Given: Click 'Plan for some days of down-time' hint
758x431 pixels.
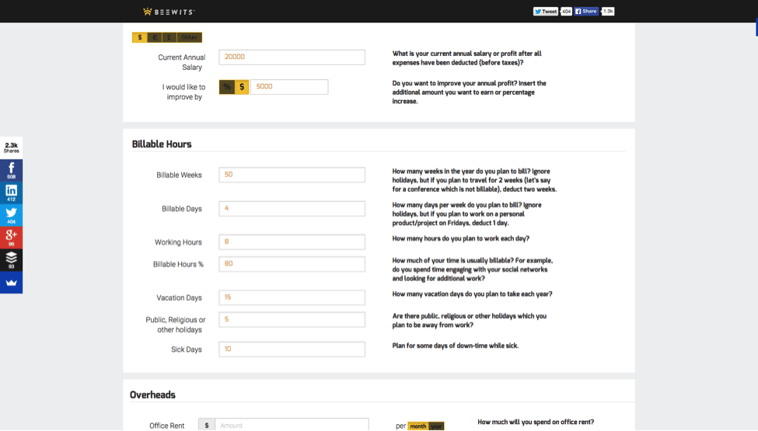Looking at the screenshot, I should click(455, 346).
